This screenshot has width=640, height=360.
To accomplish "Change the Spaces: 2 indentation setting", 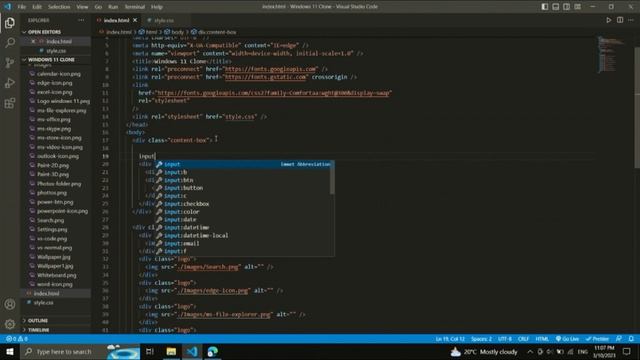I will (x=481, y=339).
